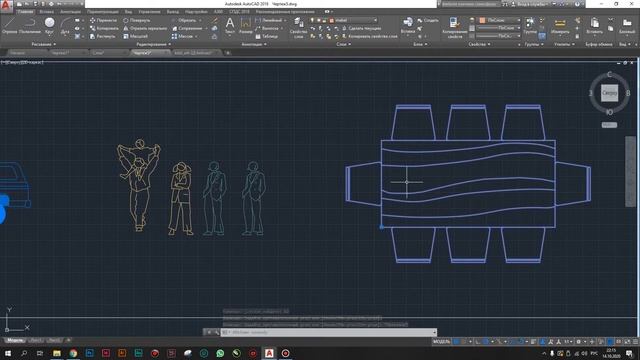640x360 pixels.
Task: Click the Вставить (Paste) clipboard tool
Action: (x=594, y=26)
